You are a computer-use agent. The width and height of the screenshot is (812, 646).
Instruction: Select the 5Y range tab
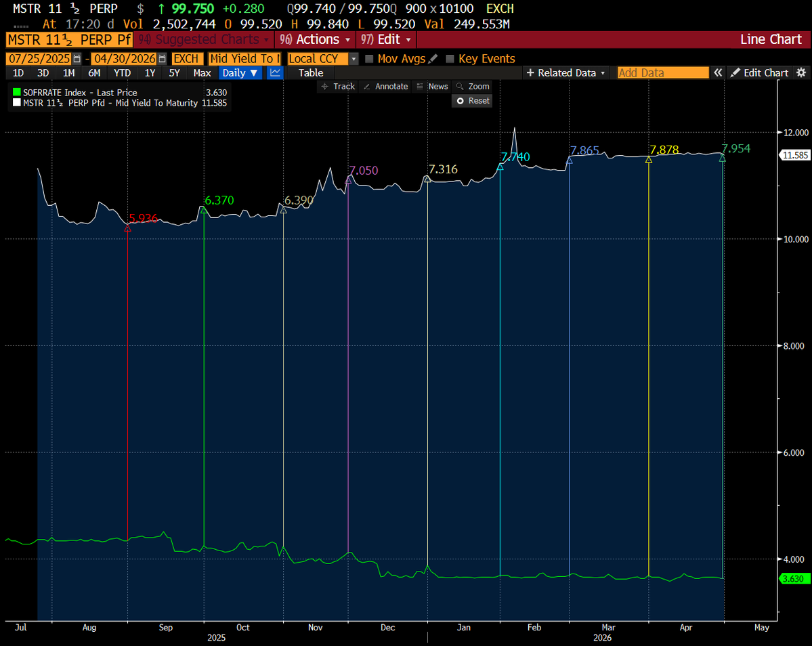point(175,73)
